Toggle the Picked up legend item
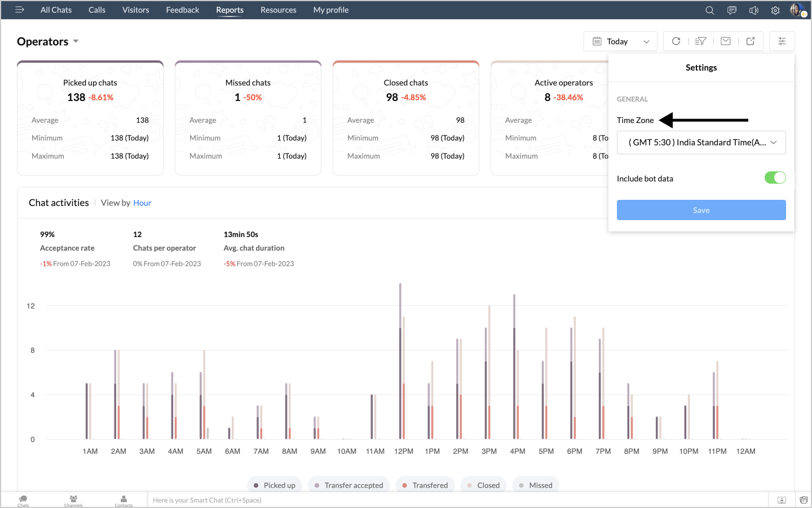This screenshot has height=508, width=812. pos(275,485)
